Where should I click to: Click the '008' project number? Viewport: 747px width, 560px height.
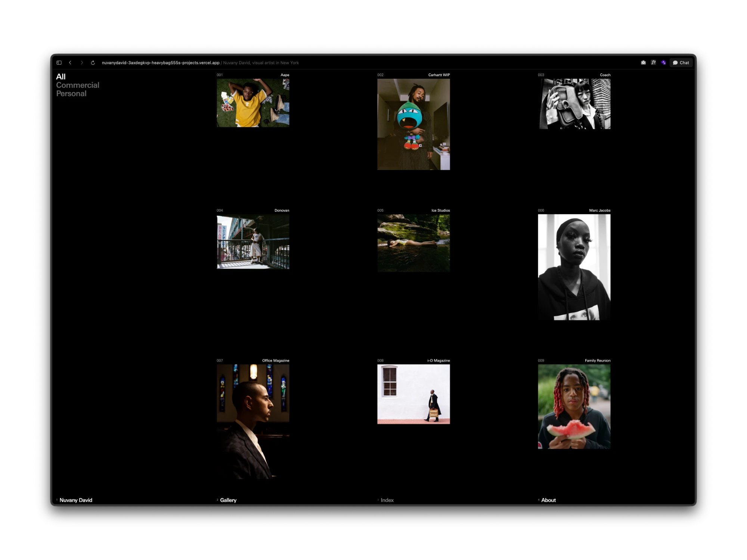pyautogui.click(x=380, y=361)
